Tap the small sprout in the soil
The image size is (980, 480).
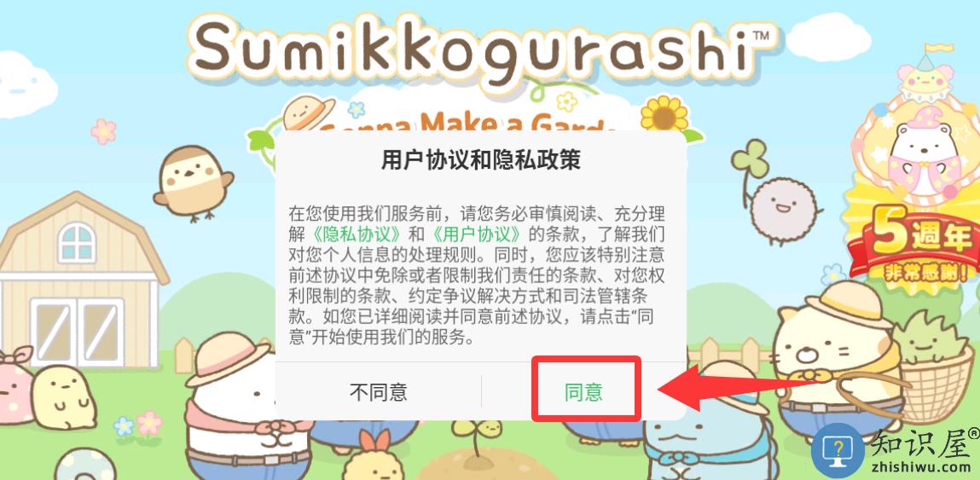click(477, 439)
